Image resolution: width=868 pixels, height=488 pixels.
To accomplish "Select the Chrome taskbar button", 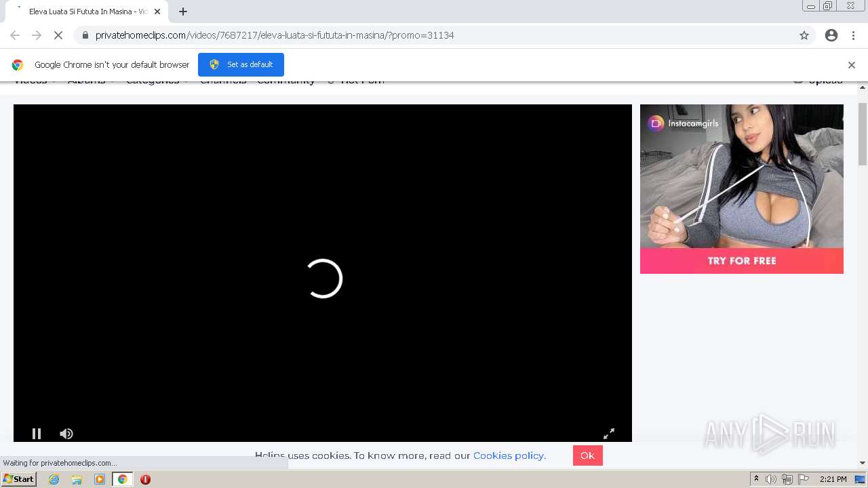I will (122, 479).
